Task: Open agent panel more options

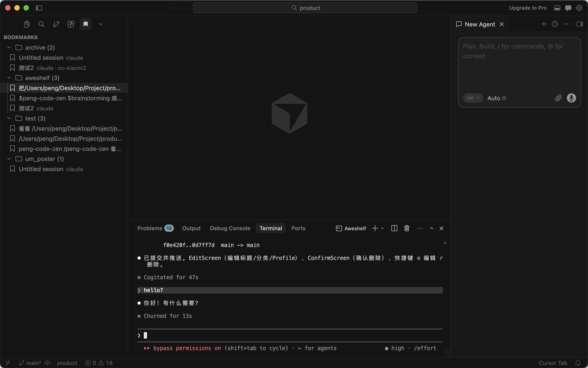Action: (566, 24)
